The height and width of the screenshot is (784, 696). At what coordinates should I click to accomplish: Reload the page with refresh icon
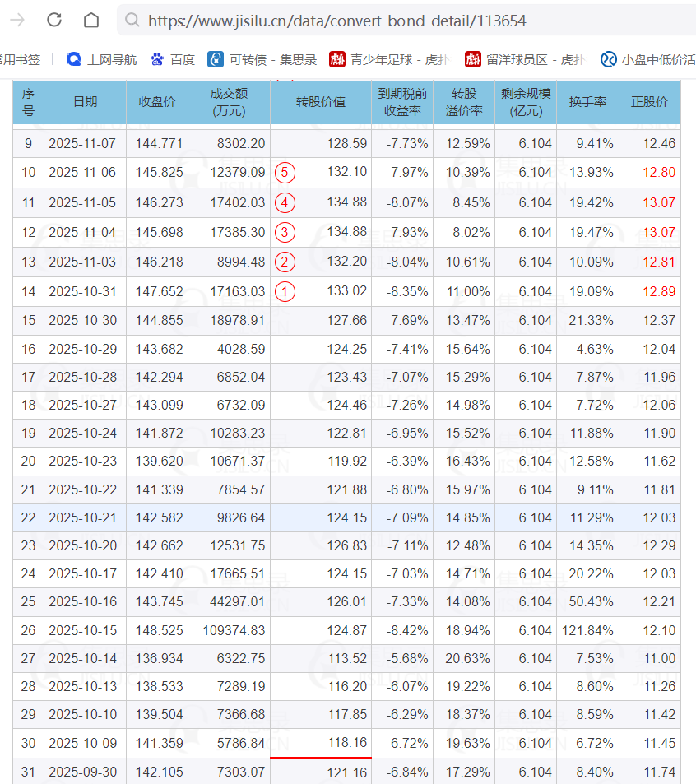point(54,20)
